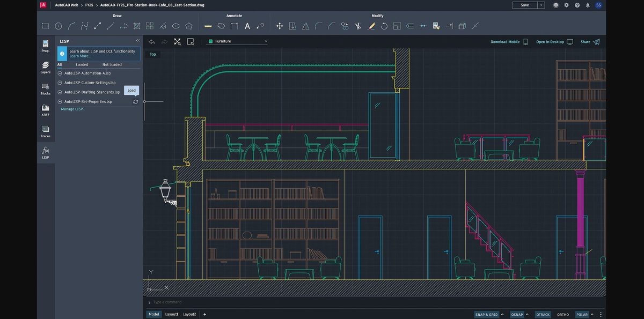Switch to the Layout1 tab
The height and width of the screenshot is (319, 644).
pyautogui.click(x=172, y=314)
